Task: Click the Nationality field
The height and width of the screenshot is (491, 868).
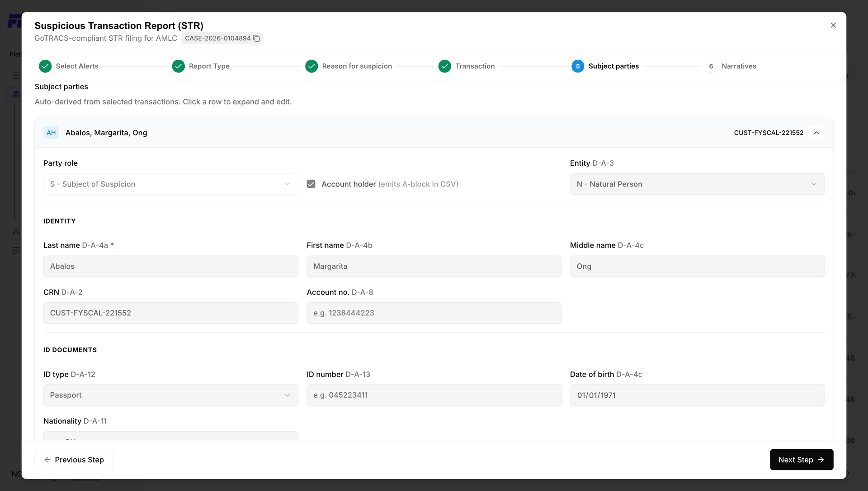Action: pyautogui.click(x=171, y=436)
